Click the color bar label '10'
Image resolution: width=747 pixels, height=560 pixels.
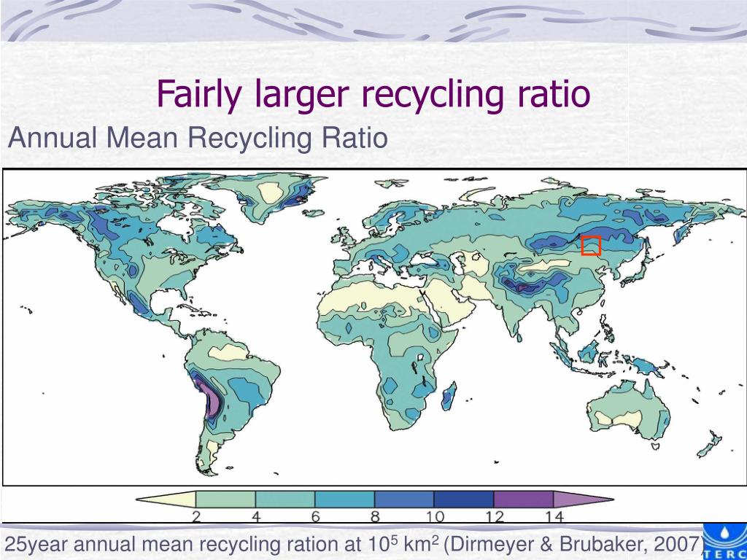point(434,517)
